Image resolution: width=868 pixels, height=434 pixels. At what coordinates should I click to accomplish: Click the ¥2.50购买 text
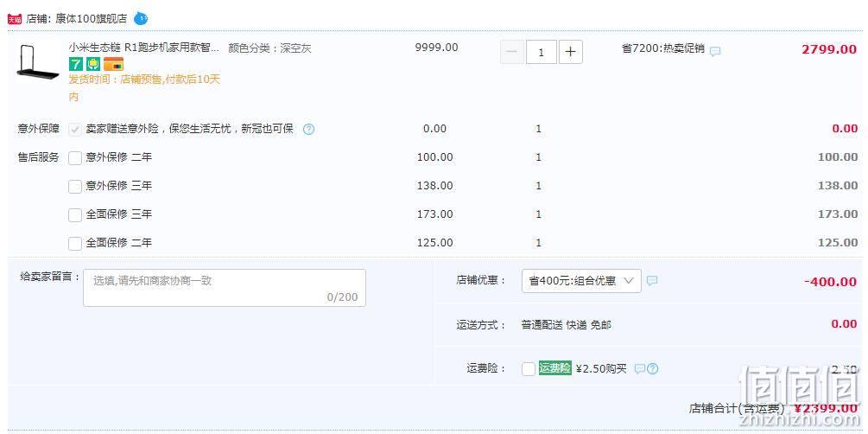point(601,368)
